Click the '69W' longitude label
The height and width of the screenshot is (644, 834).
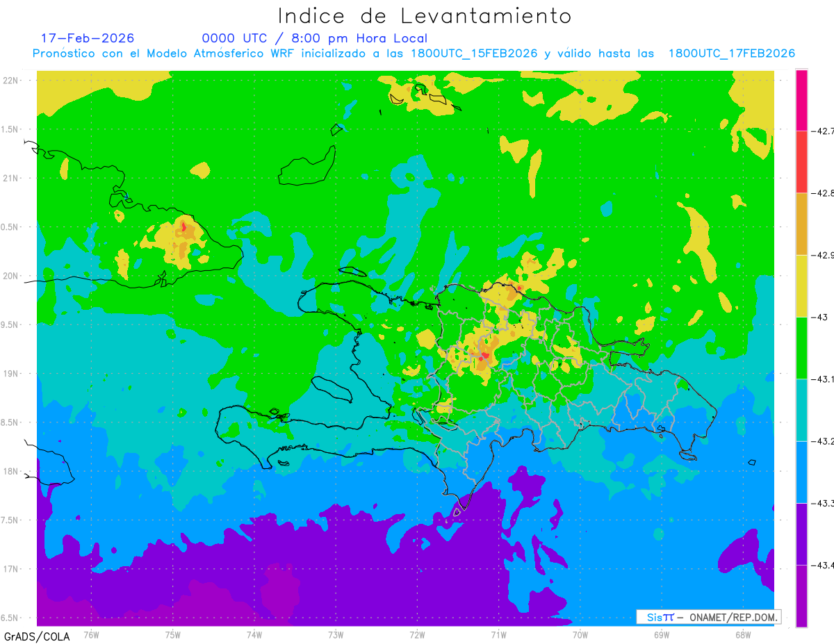click(x=661, y=634)
